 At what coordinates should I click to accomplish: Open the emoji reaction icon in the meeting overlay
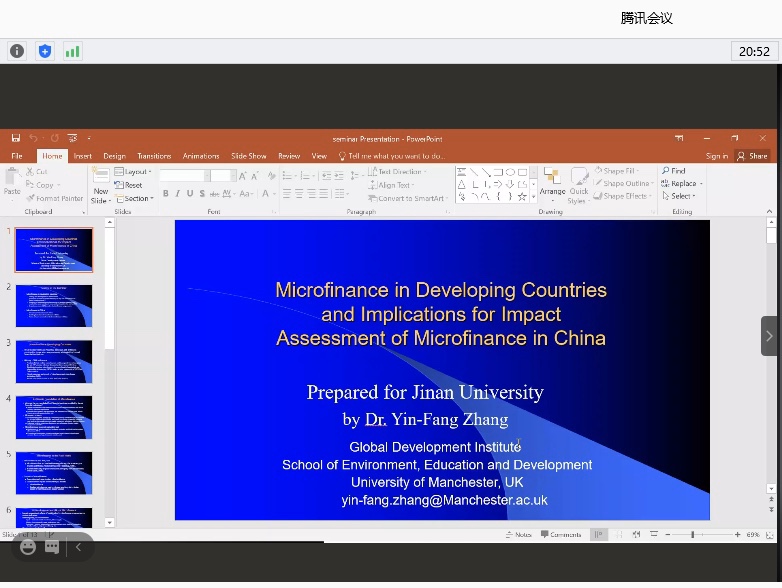pos(28,547)
